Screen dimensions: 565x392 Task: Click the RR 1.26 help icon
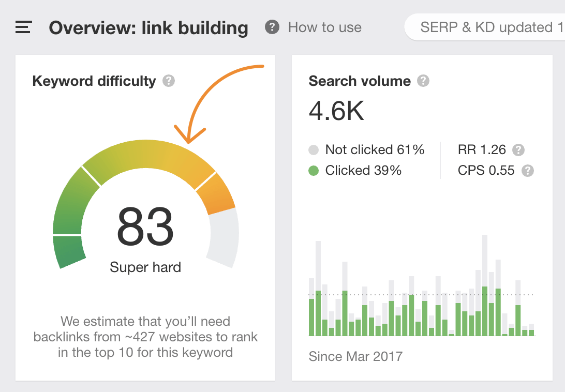(x=518, y=150)
